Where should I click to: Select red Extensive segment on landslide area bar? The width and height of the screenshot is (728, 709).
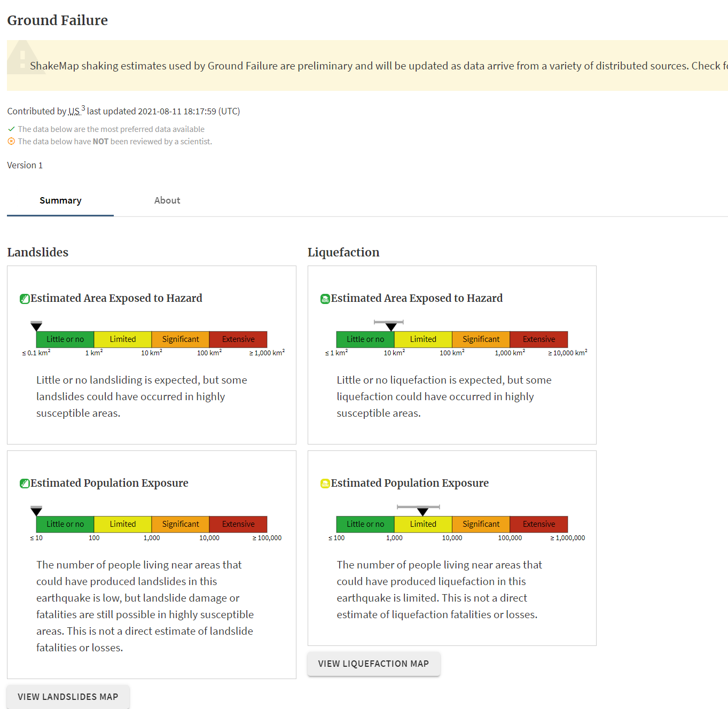point(238,339)
